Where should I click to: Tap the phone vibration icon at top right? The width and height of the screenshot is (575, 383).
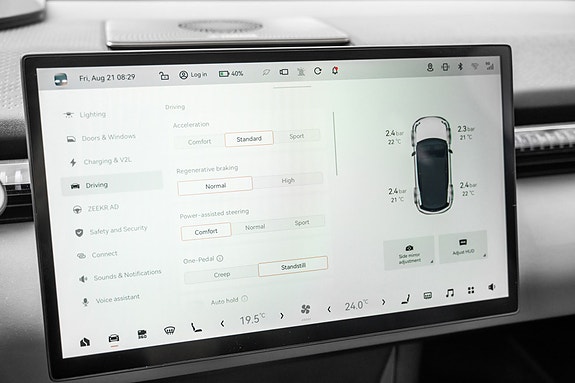click(445, 67)
